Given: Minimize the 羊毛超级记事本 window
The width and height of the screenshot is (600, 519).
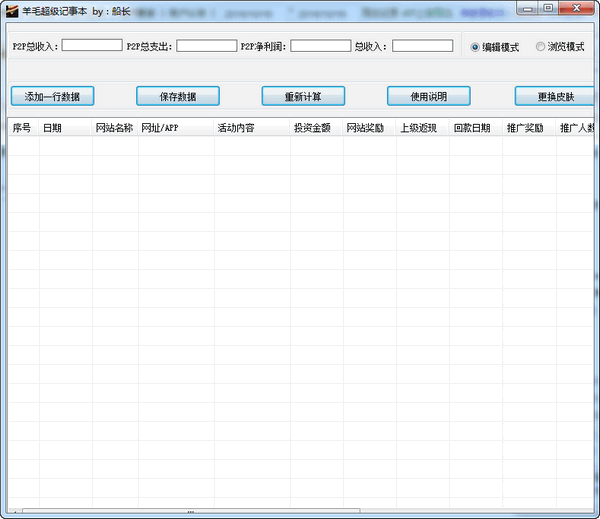Looking at the screenshot, I should pos(528,8).
